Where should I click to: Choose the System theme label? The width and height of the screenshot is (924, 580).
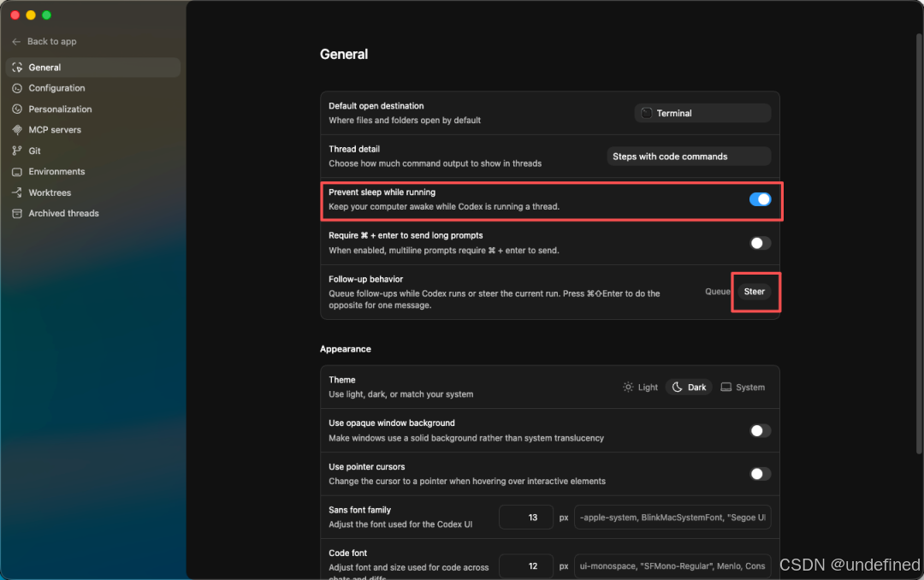point(750,388)
